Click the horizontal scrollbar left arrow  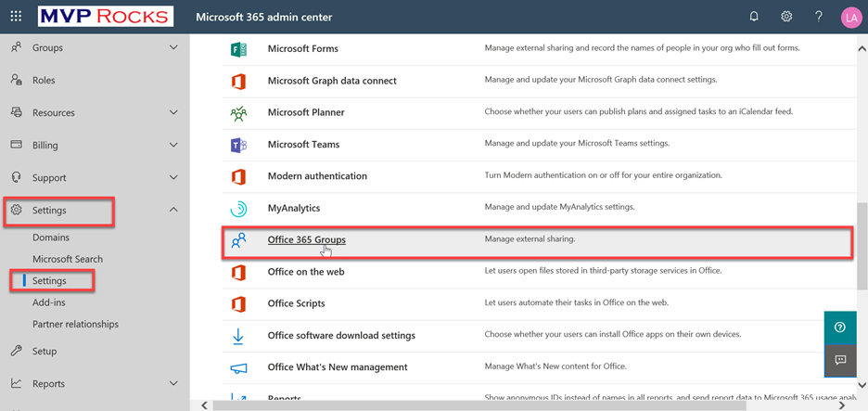204,405
